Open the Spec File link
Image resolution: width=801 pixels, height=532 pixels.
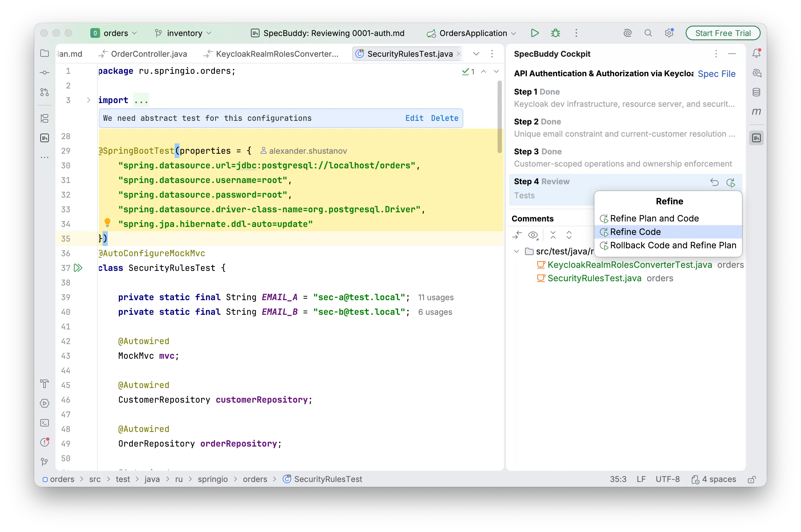(x=716, y=74)
